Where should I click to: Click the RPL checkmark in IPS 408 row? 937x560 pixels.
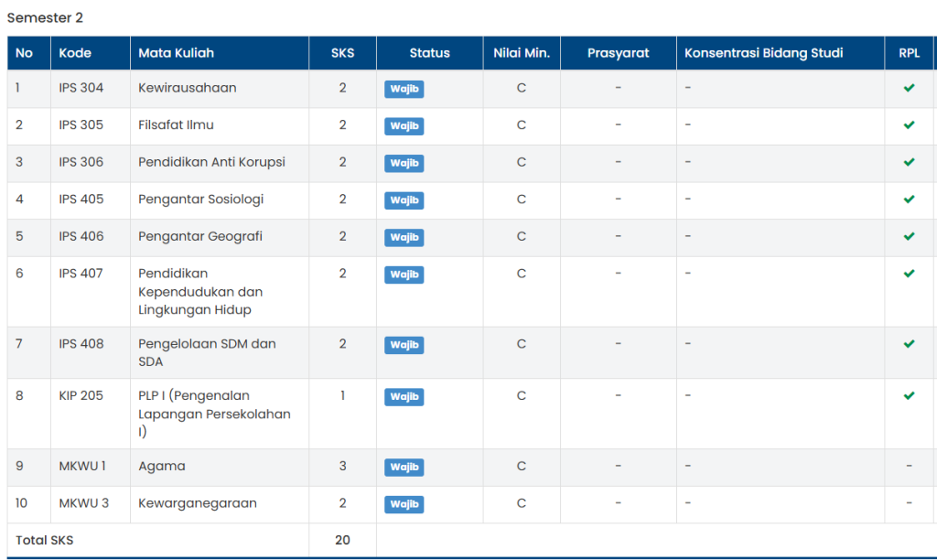pos(909,344)
